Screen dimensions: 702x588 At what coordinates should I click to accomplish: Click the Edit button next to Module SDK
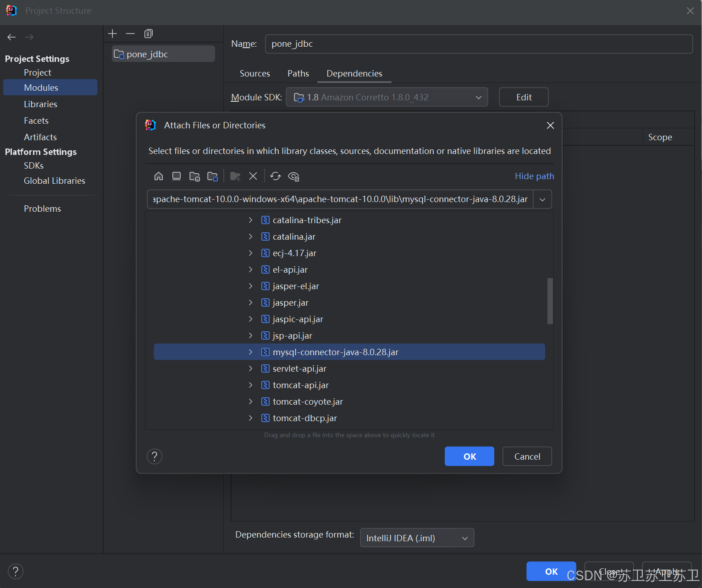pos(524,97)
